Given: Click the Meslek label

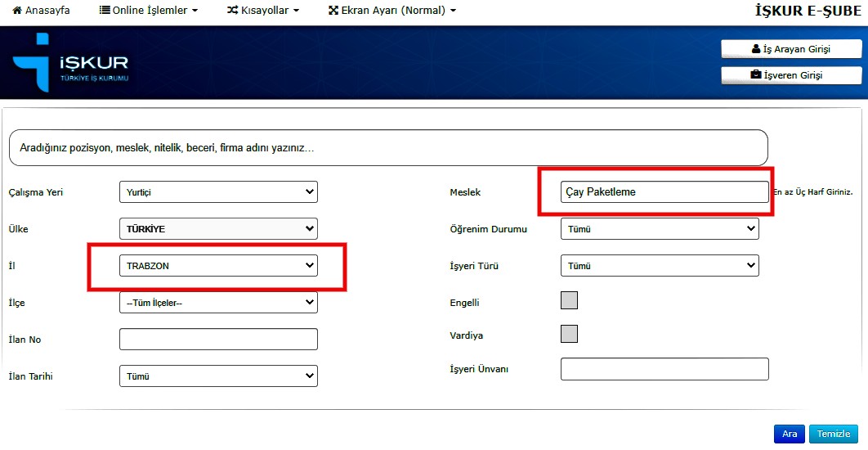Looking at the screenshot, I should pos(466,192).
